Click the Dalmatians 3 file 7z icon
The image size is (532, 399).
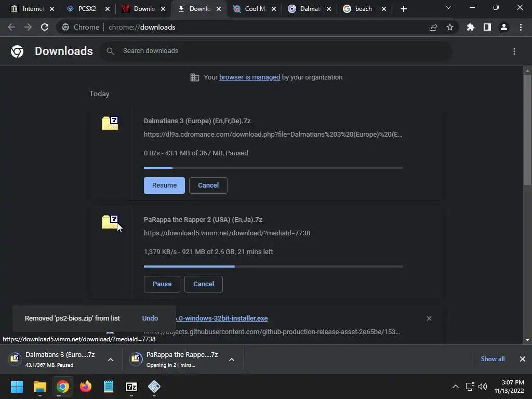(x=110, y=123)
